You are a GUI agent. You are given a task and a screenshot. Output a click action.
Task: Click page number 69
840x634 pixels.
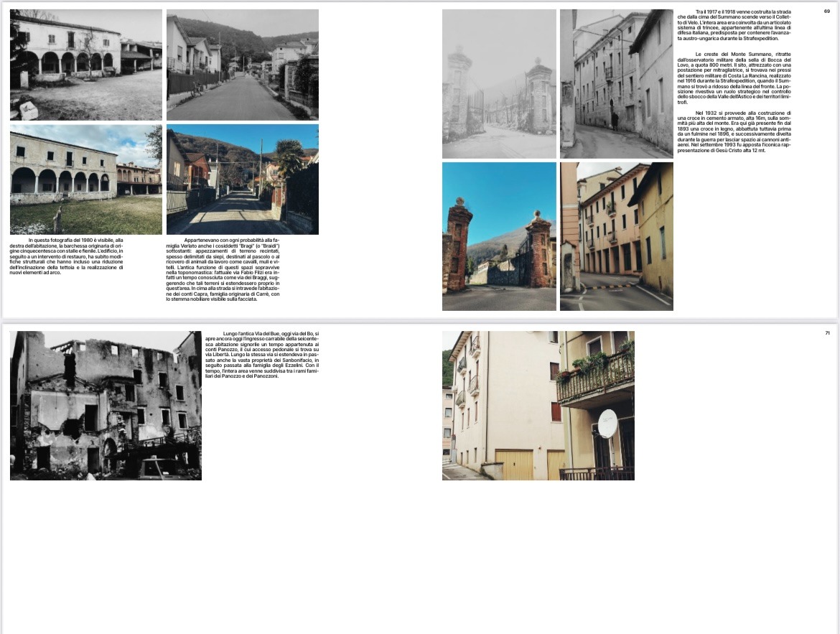[826, 11]
